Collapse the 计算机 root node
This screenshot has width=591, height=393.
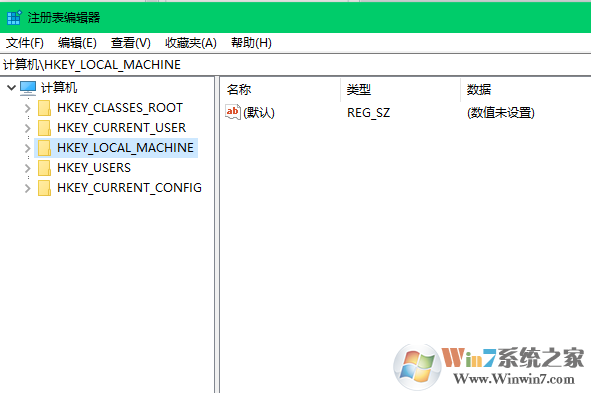pyautogui.click(x=11, y=88)
